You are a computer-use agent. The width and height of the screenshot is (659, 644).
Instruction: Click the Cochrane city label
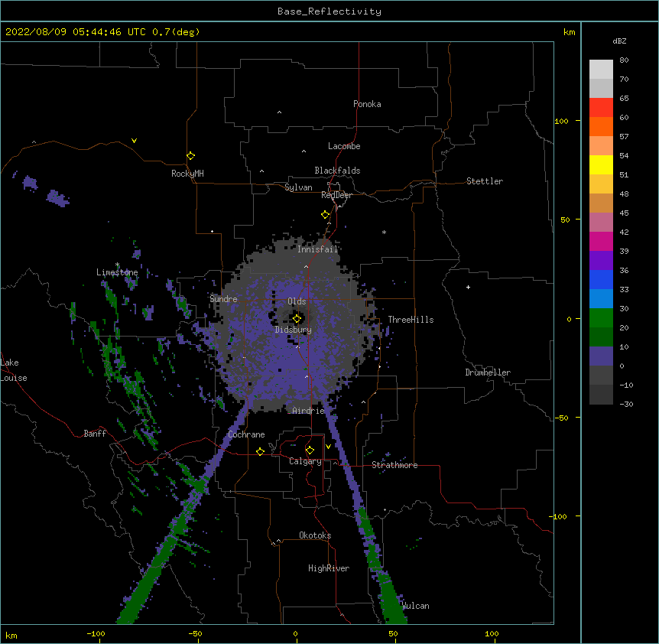pos(247,434)
